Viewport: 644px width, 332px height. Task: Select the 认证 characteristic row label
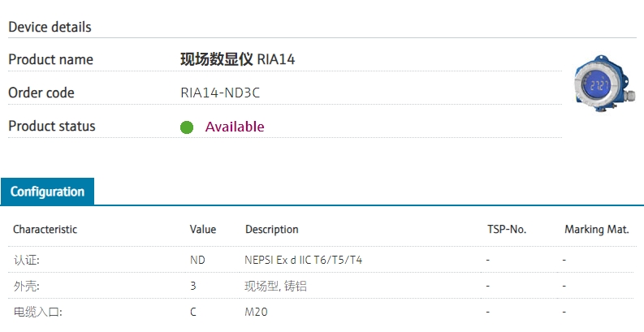[26, 260]
